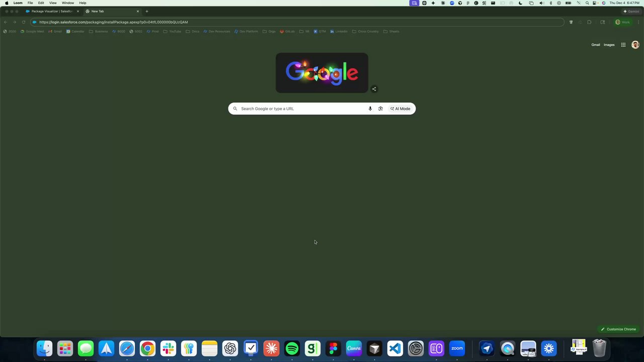The width and height of the screenshot is (644, 362).
Task: Open the Chrome three-dot menu
Action: point(638,22)
